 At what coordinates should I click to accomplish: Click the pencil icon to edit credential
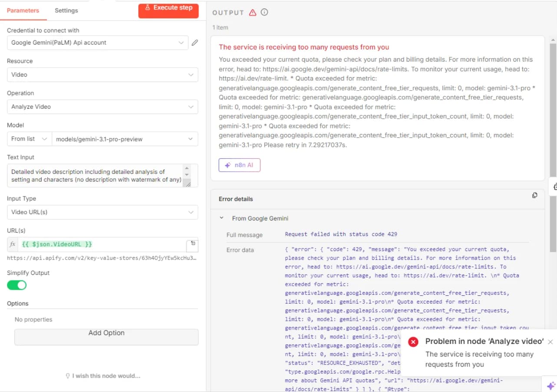pyautogui.click(x=195, y=42)
